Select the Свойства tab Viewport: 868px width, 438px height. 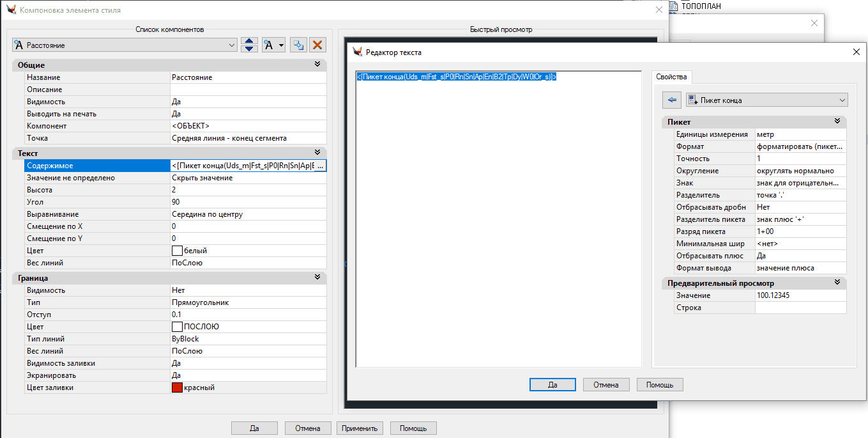pos(671,77)
